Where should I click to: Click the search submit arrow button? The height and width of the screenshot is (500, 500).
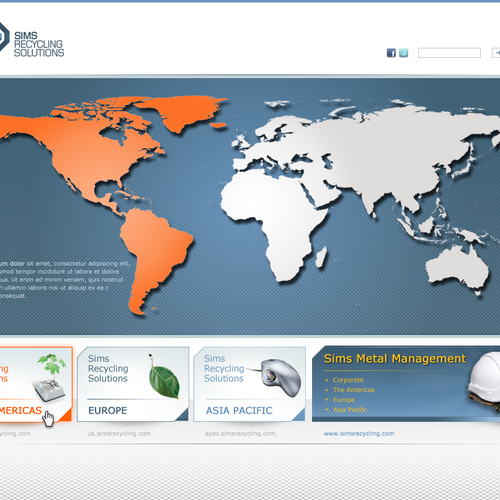(x=496, y=53)
